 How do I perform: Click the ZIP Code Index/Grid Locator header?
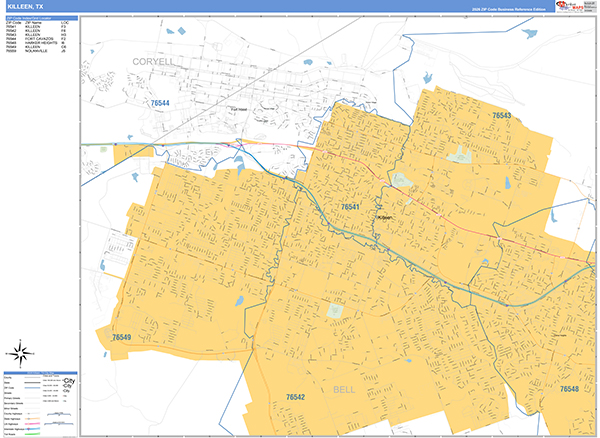(x=42, y=18)
